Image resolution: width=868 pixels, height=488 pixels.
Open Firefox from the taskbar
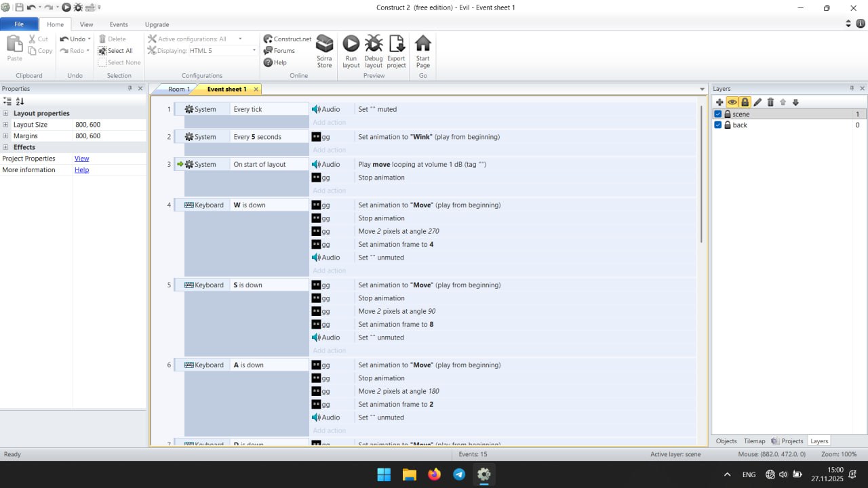[x=434, y=474]
